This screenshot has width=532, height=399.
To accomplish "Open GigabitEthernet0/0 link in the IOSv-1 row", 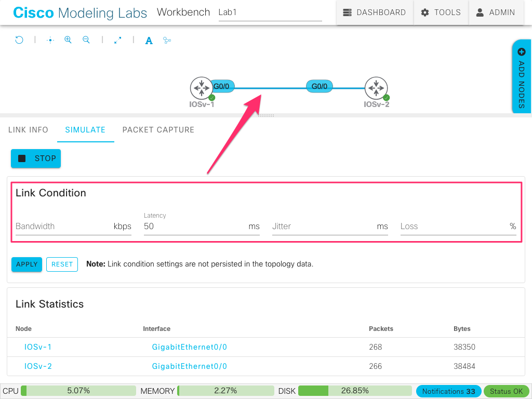I will [x=189, y=347].
